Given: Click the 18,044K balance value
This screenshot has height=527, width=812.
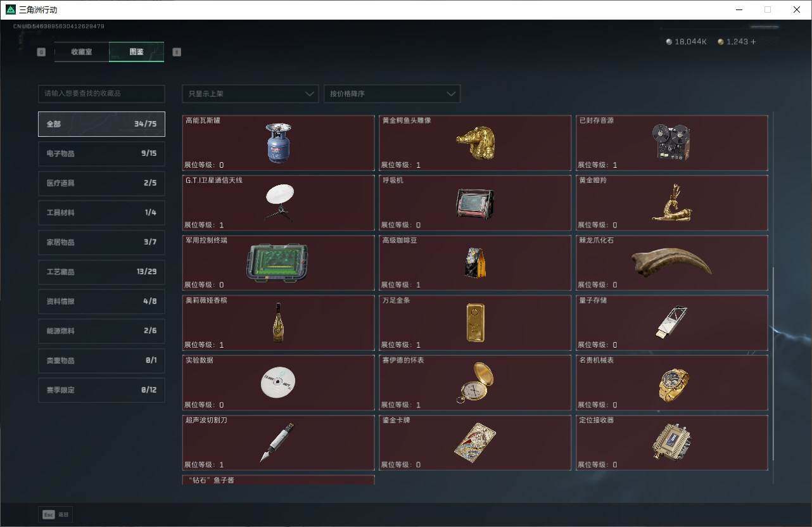Looking at the screenshot, I should pos(690,42).
